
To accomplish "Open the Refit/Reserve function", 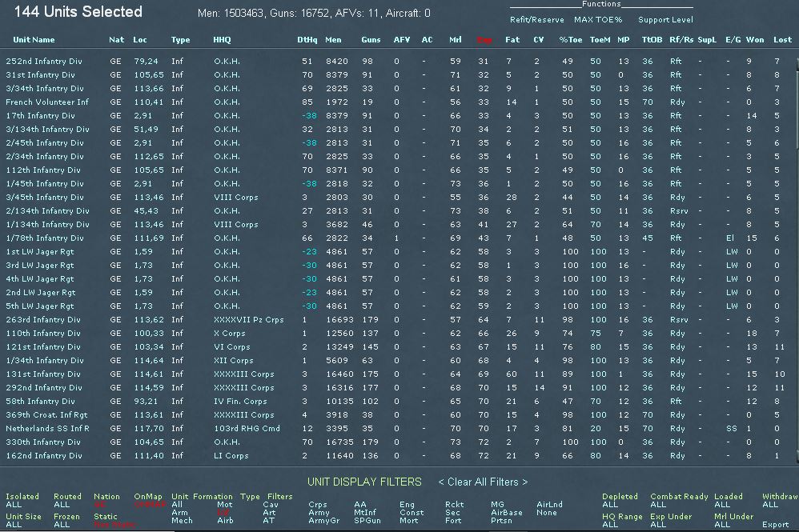I will coord(537,20).
